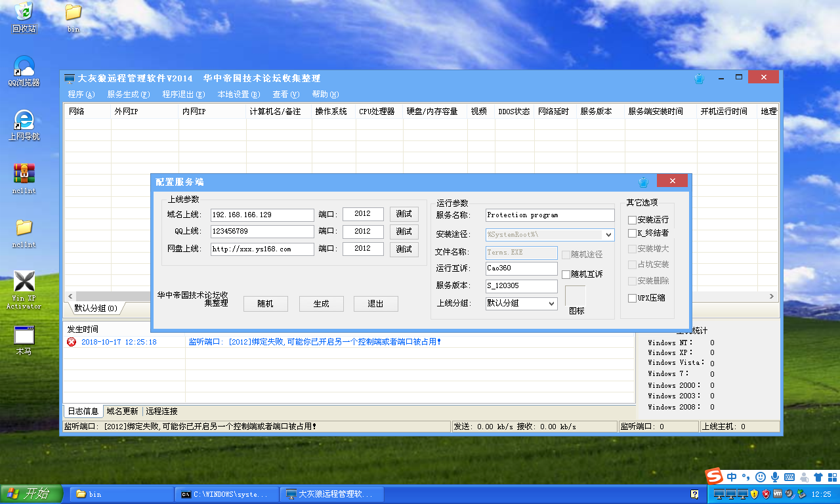
Task: Click the QQ上线 number input field
Action: [x=262, y=232]
